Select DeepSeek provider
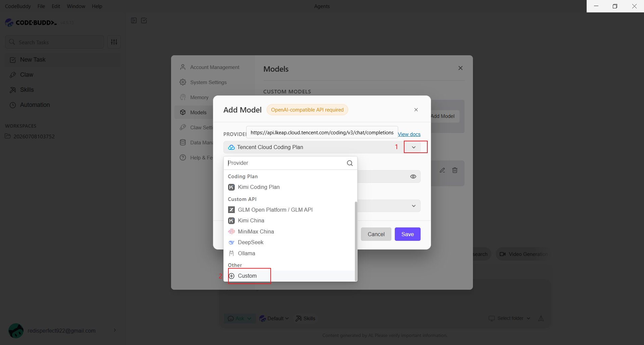Image resolution: width=644 pixels, height=345 pixels. click(289, 243)
